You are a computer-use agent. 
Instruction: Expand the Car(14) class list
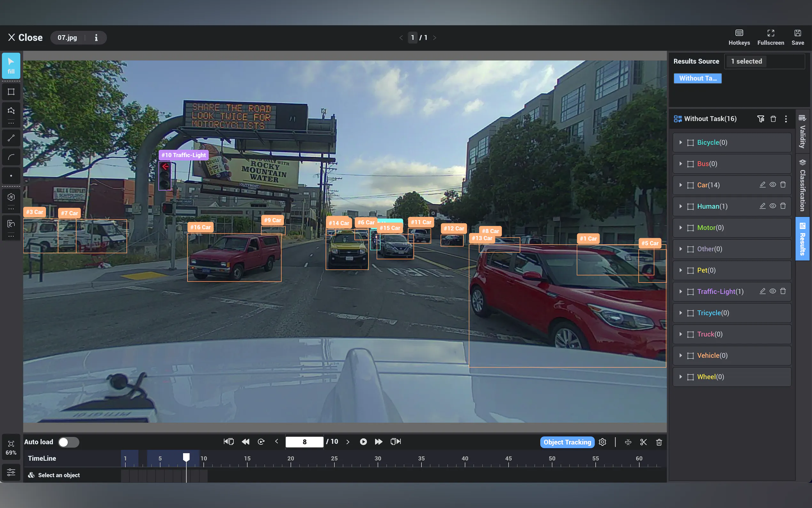tap(680, 185)
